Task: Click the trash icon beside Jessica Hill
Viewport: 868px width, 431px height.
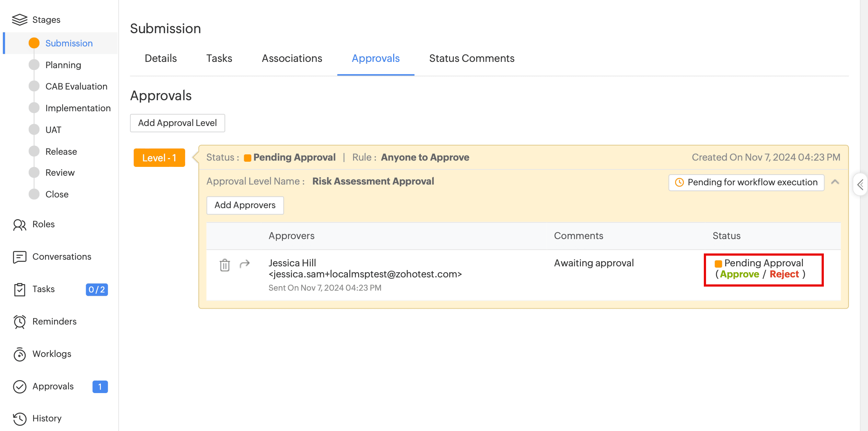Action: (225, 265)
